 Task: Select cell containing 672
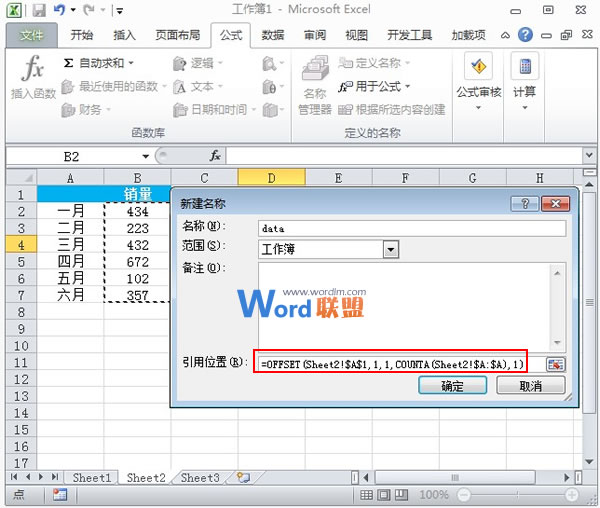pyautogui.click(x=137, y=262)
